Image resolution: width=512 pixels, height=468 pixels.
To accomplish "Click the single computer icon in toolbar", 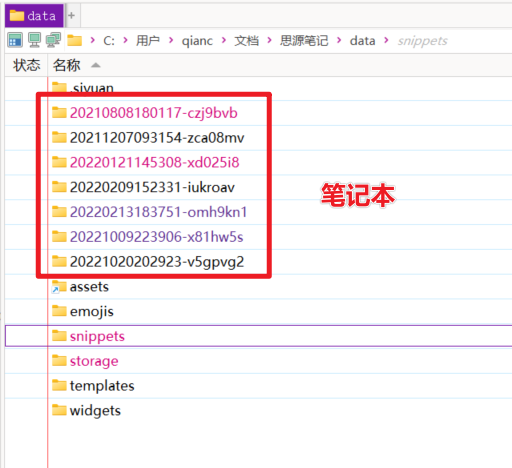I will tap(34, 40).
